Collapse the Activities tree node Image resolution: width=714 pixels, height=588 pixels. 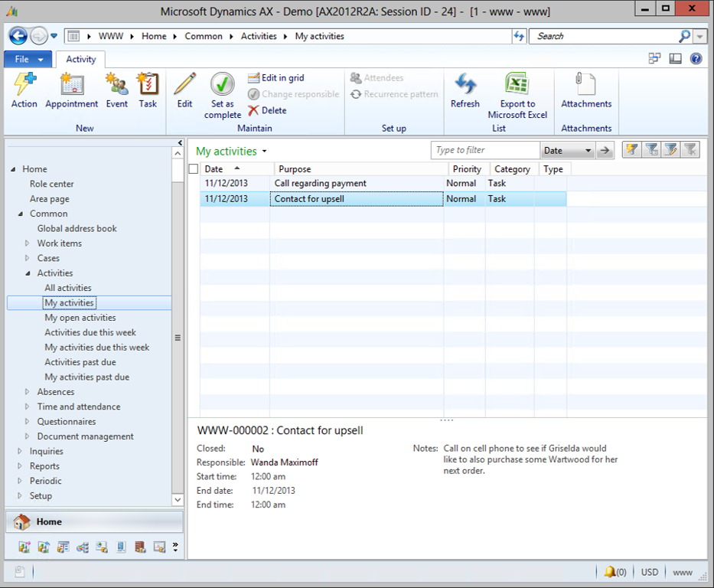(x=28, y=273)
